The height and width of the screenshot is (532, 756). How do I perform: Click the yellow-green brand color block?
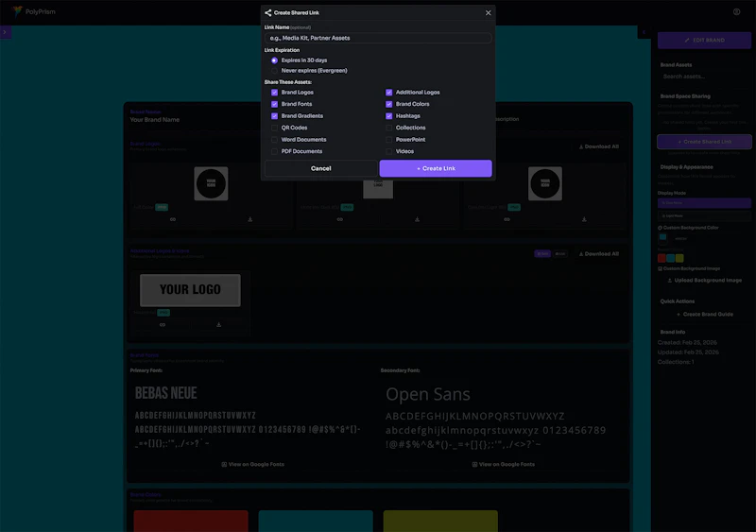pyautogui.click(x=440, y=521)
